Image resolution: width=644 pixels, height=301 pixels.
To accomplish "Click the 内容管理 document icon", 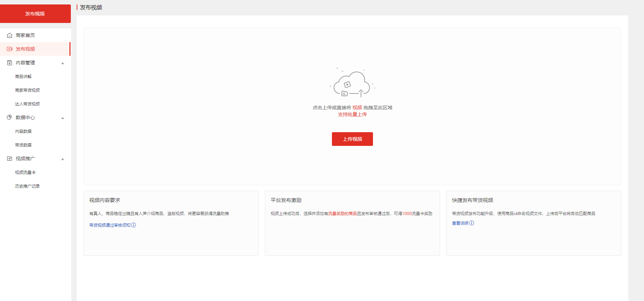I will (x=10, y=63).
